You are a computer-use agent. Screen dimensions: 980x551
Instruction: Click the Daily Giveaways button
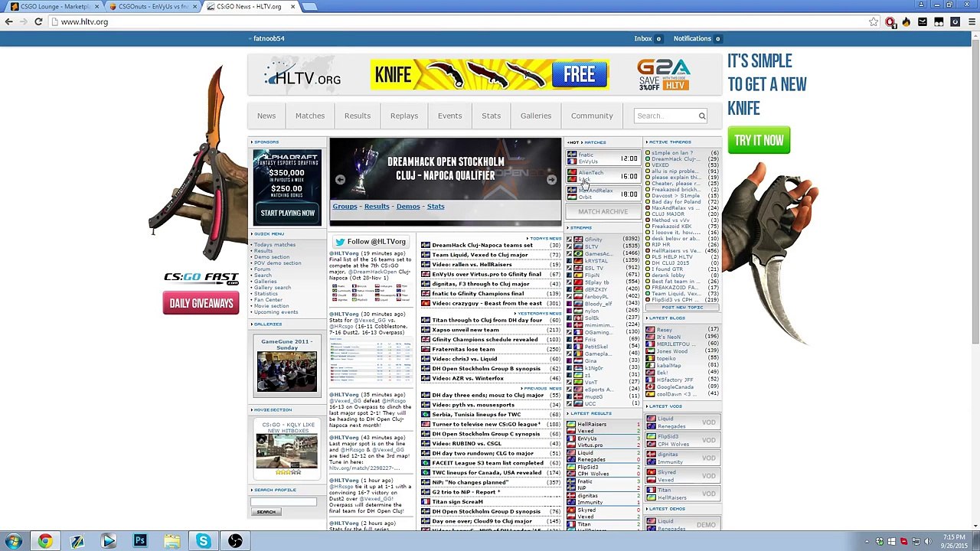pos(201,304)
